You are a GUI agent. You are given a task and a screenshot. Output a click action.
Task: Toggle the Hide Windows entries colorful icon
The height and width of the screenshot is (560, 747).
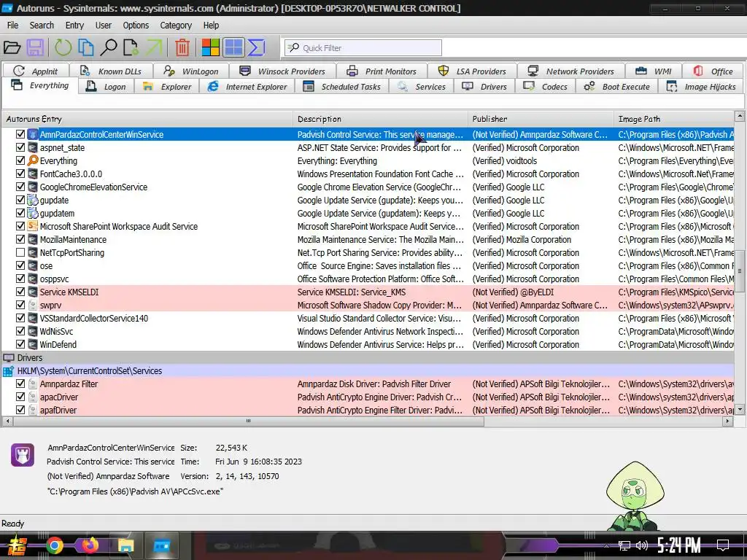pyautogui.click(x=211, y=47)
